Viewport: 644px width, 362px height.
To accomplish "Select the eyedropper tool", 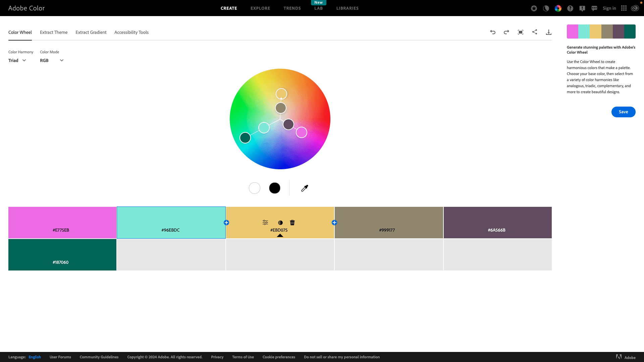I will pos(305,188).
